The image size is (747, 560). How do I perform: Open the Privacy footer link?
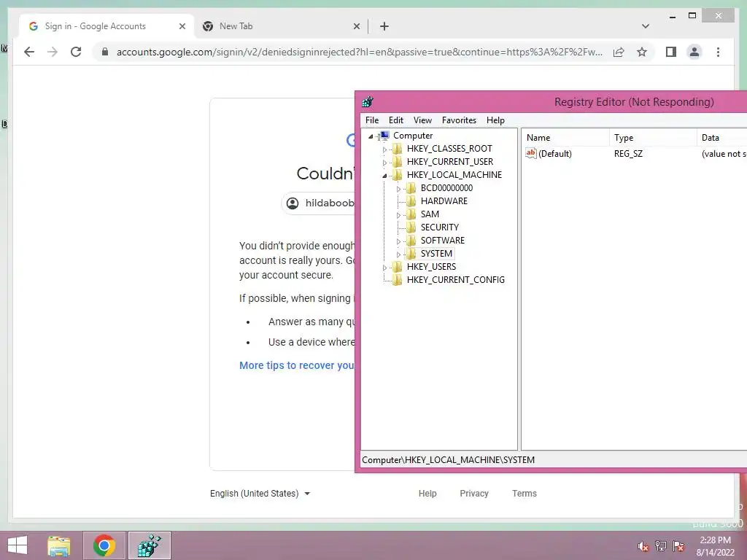coord(474,494)
